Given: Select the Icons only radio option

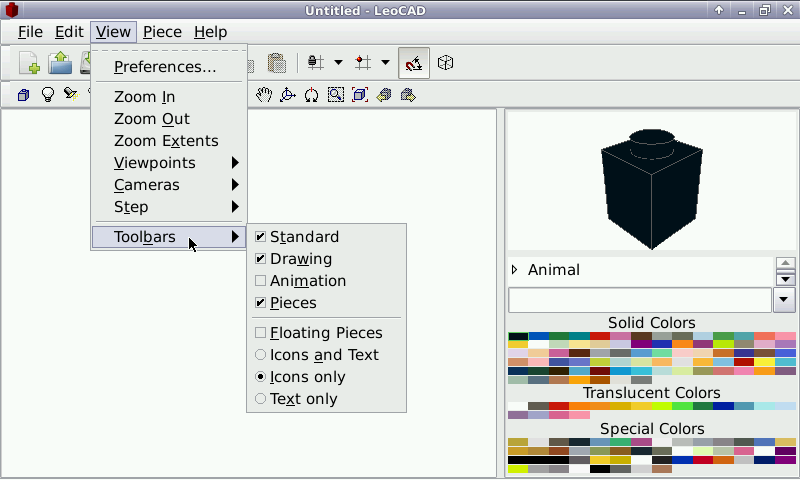Looking at the screenshot, I should [260, 376].
